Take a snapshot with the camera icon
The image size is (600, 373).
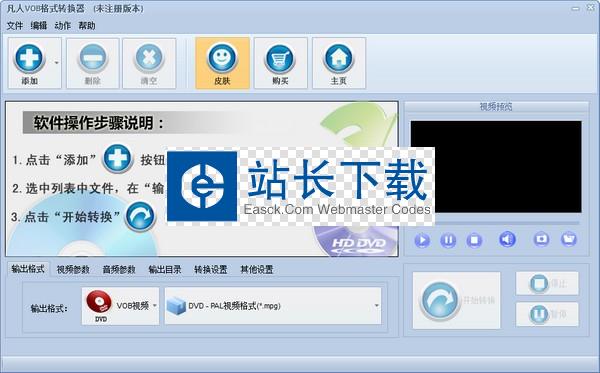tap(541, 239)
